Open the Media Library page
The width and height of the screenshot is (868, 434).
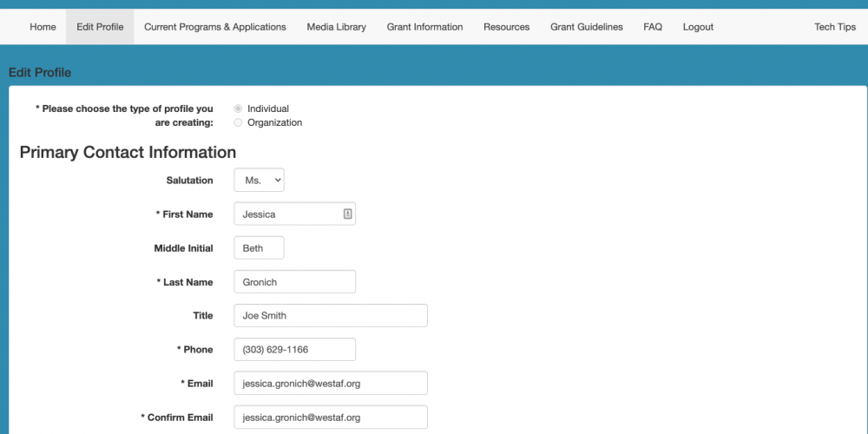click(337, 27)
